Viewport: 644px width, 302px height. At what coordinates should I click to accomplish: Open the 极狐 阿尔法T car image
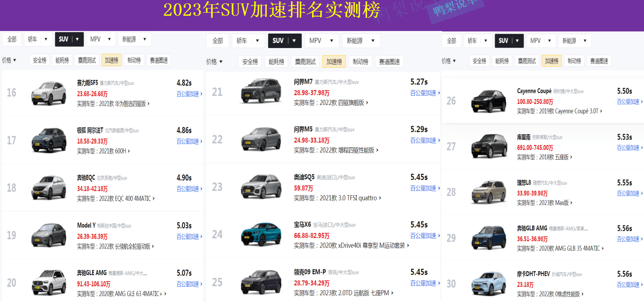49,140
